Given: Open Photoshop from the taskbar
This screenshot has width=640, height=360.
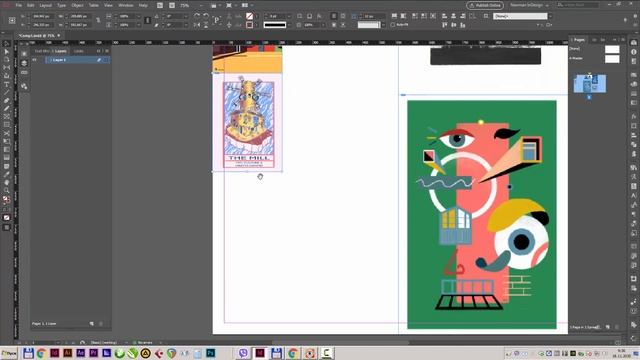Looking at the screenshot, I should [x=211, y=353].
